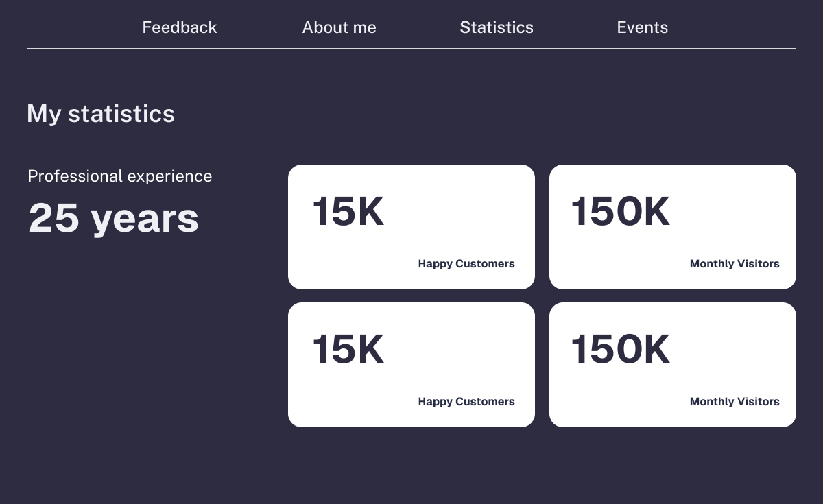Go to the About me section
This screenshot has height=504, width=823.
339,27
